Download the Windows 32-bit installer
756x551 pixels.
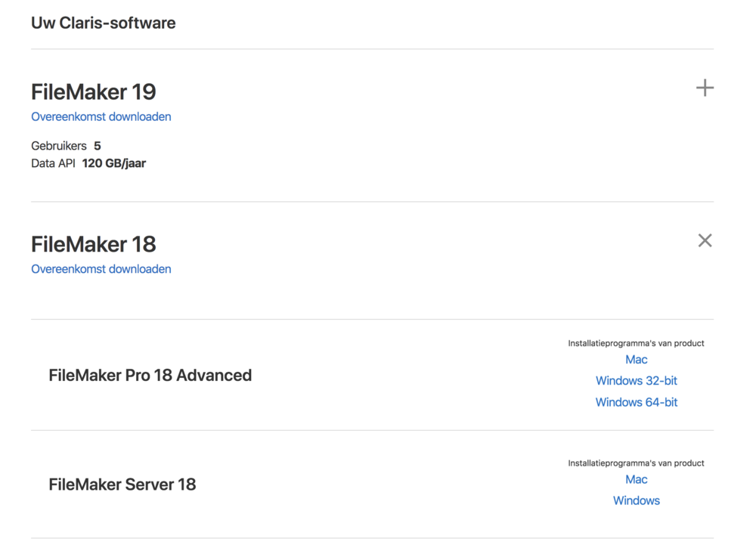[x=636, y=381]
